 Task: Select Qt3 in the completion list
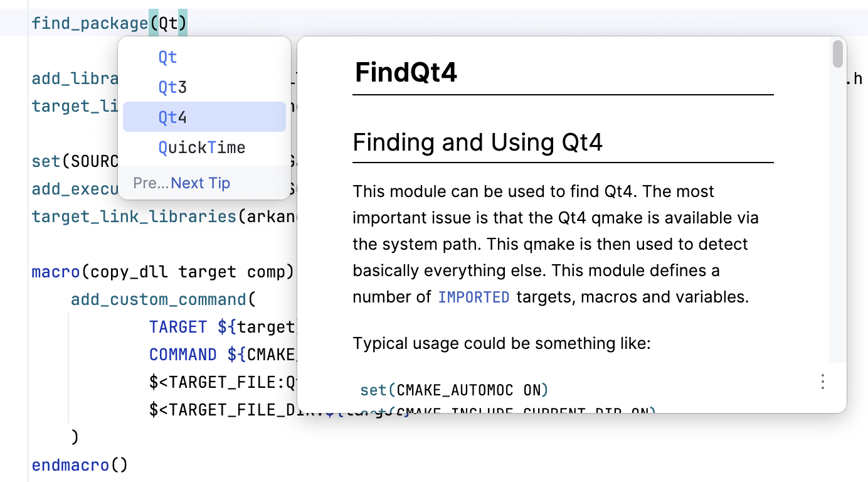click(x=172, y=87)
